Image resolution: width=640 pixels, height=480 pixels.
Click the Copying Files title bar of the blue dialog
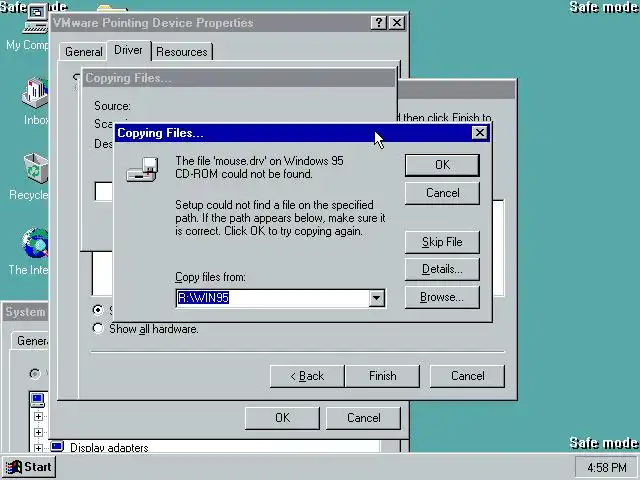coord(302,133)
